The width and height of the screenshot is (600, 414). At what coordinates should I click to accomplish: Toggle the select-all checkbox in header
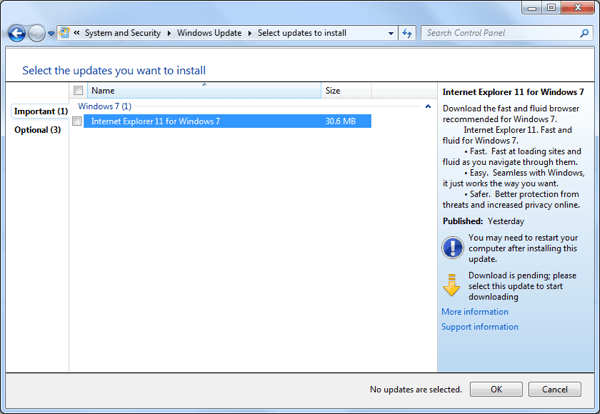(x=78, y=90)
